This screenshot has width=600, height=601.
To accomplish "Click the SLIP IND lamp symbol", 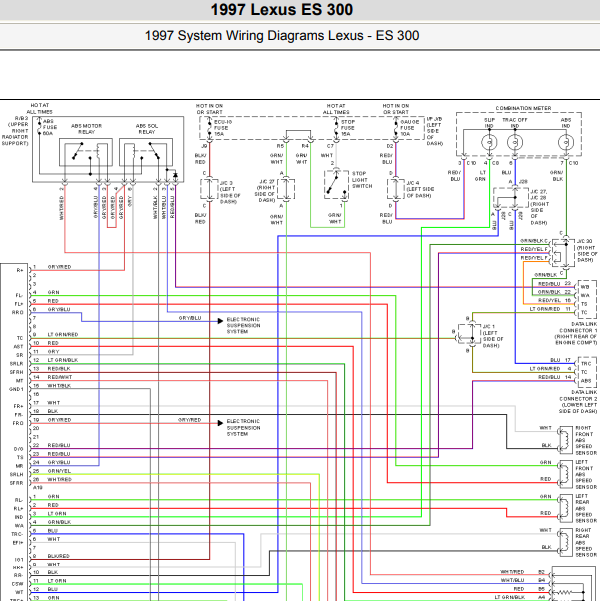I will pyautogui.click(x=489, y=143).
